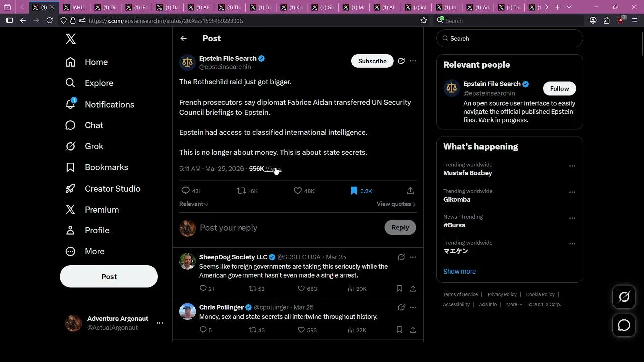Open the Terms of Service link
Screen dimensions: 644x362
pyautogui.click(x=460, y=295)
